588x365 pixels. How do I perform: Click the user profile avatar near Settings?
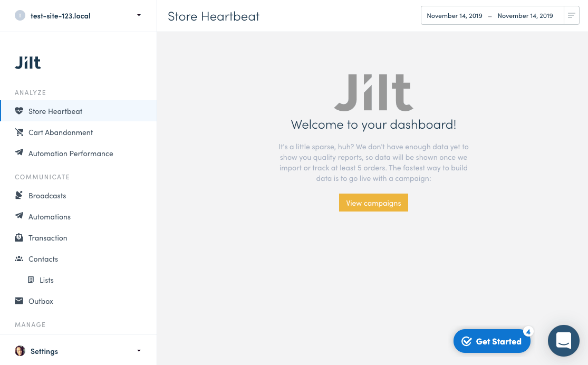(x=20, y=351)
